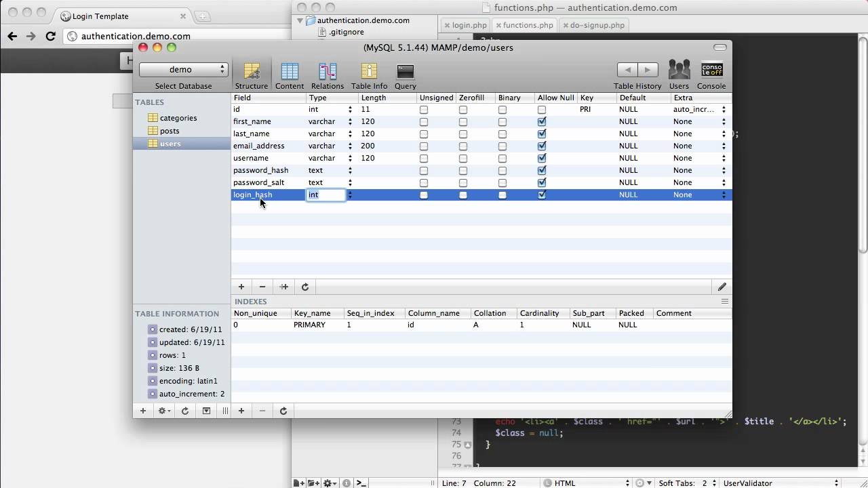Switch to the login.php editor tab
Screen dimensions: 868x488
pyautogui.click(x=465, y=25)
